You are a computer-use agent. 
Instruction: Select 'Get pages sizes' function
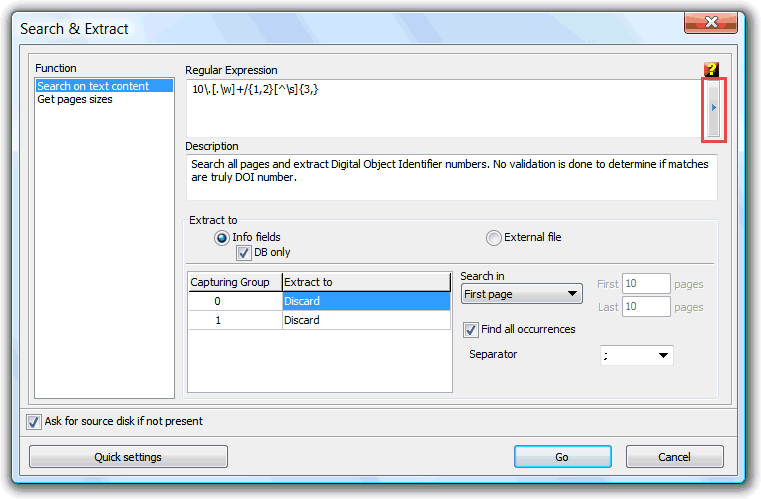[x=75, y=99]
